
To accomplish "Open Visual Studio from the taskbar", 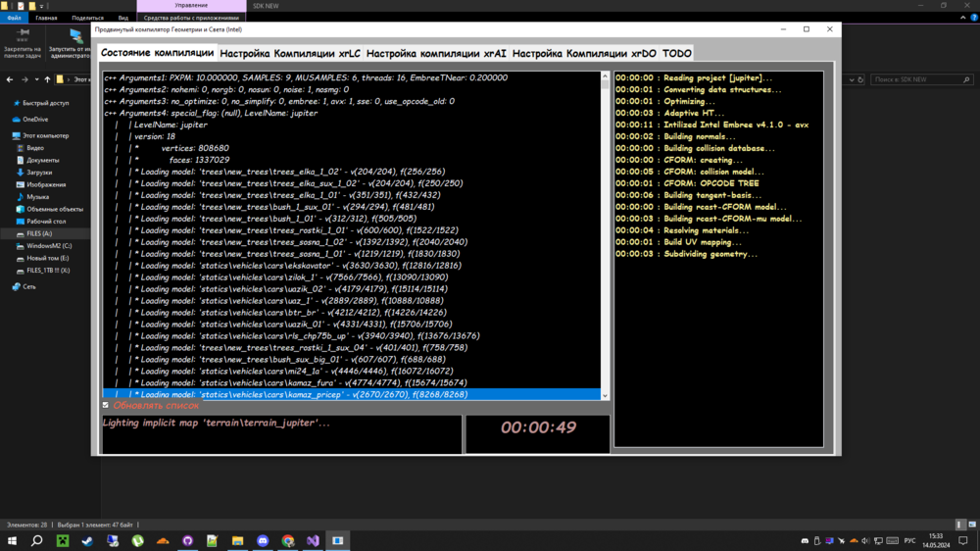I will coord(313,540).
